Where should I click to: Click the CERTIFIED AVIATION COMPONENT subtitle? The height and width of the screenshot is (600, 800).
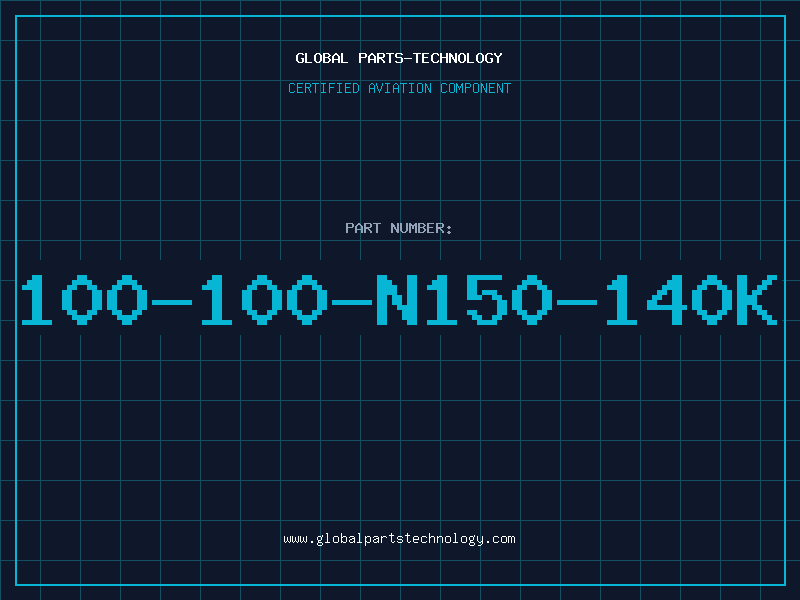(x=399, y=88)
